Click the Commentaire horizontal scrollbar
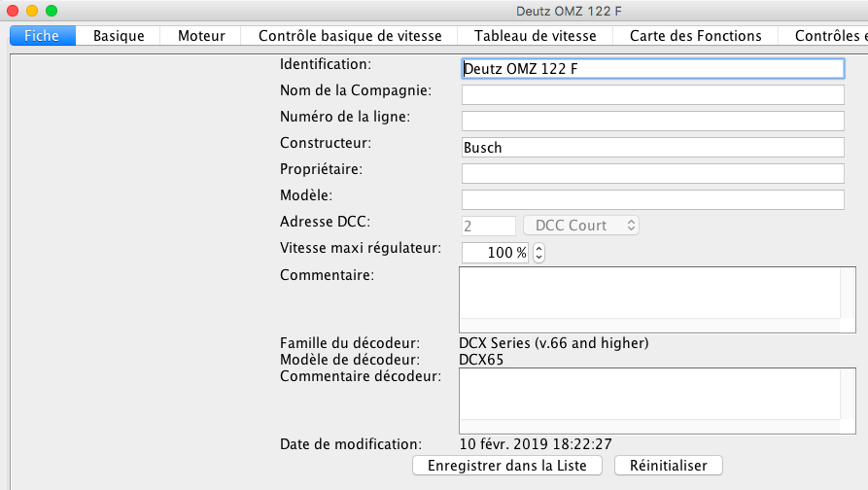The image size is (868, 490). pyautogui.click(x=650, y=325)
